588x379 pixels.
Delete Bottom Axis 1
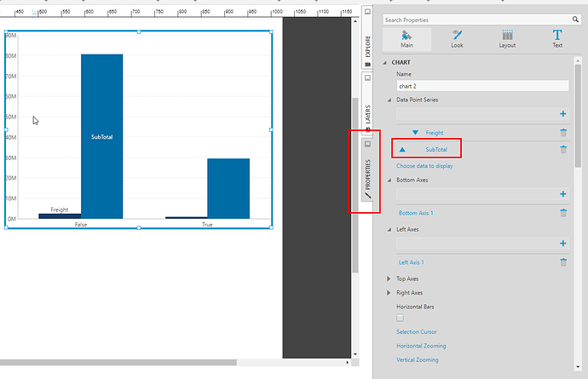pos(563,213)
